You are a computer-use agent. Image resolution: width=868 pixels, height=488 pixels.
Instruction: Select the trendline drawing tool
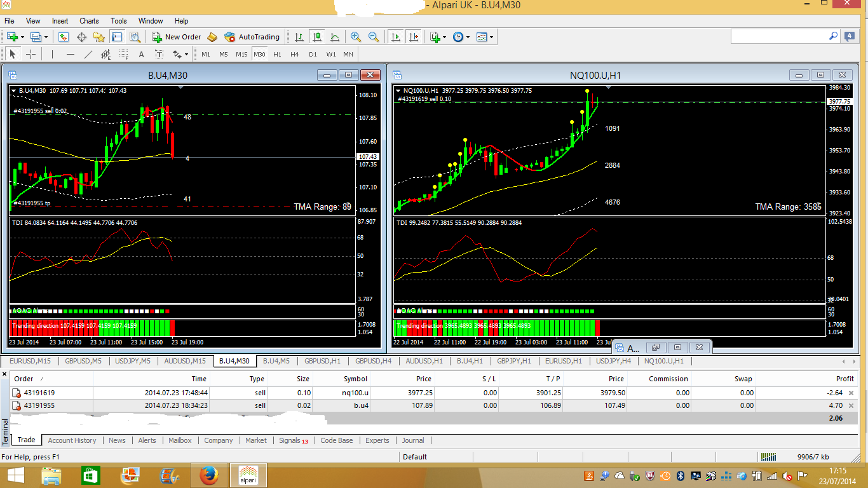88,54
